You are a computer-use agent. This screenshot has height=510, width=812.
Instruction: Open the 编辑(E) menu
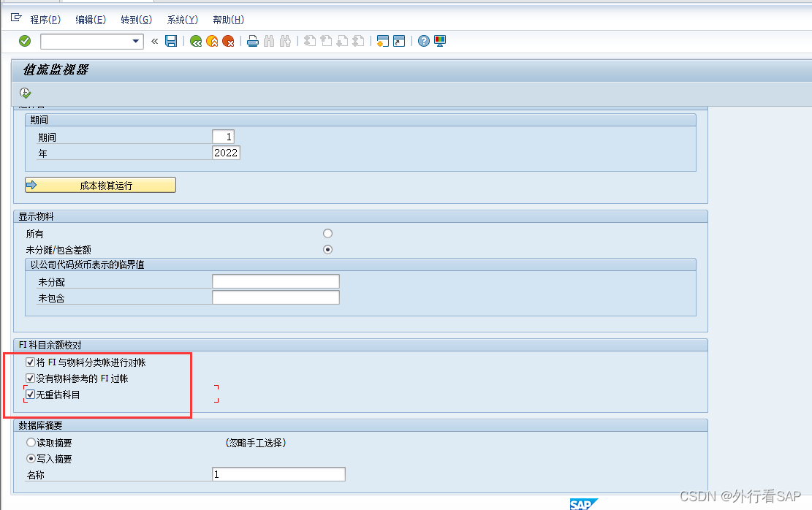(91, 20)
